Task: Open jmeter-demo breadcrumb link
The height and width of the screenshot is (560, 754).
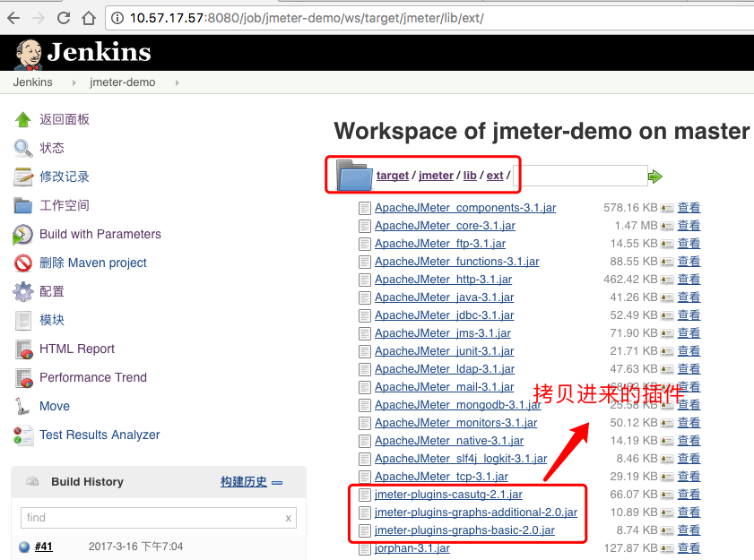Action: [122, 82]
